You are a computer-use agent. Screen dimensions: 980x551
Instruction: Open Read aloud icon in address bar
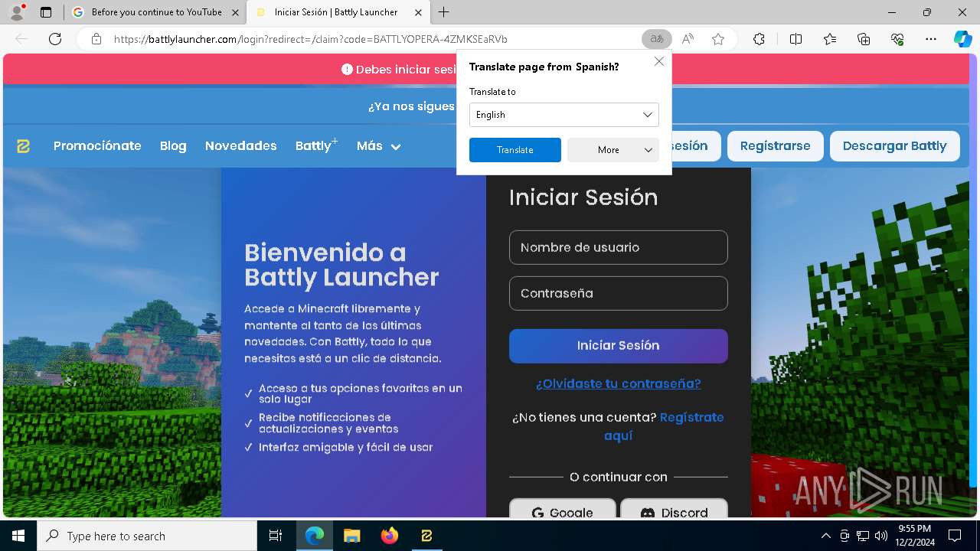(688, 39)
